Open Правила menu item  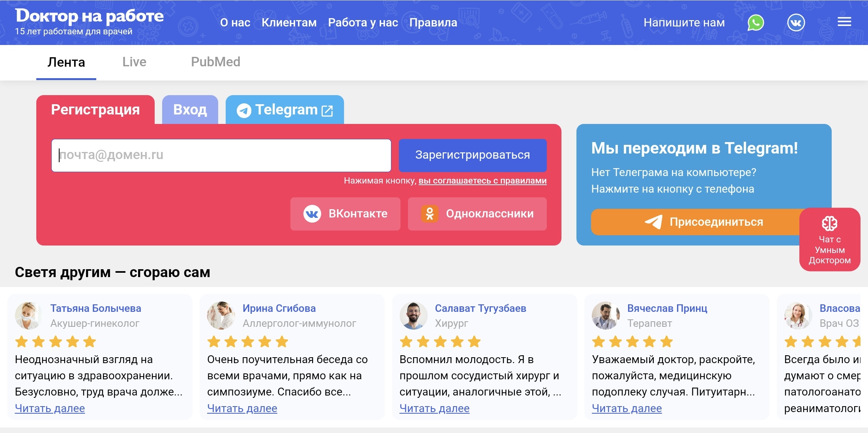coord(433,22)
